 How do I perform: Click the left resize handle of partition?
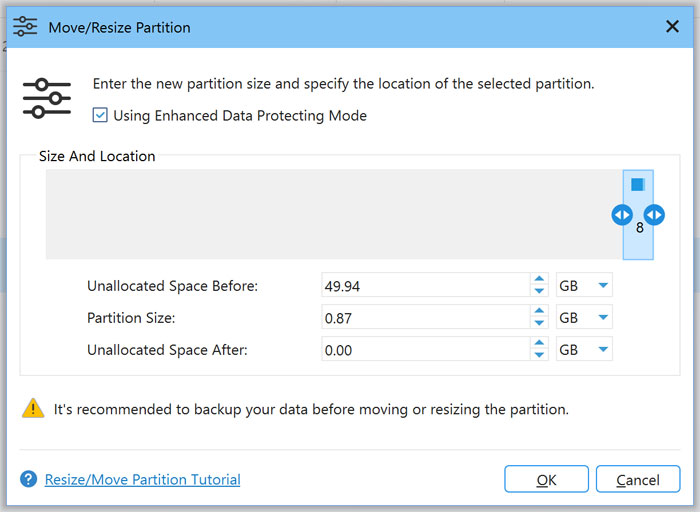point(622,215)
